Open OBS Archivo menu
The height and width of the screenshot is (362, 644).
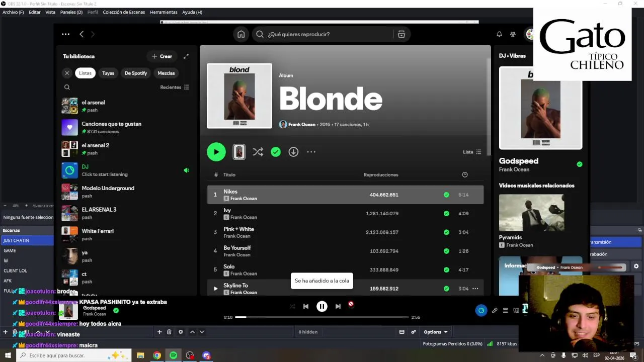pos(13,12)
